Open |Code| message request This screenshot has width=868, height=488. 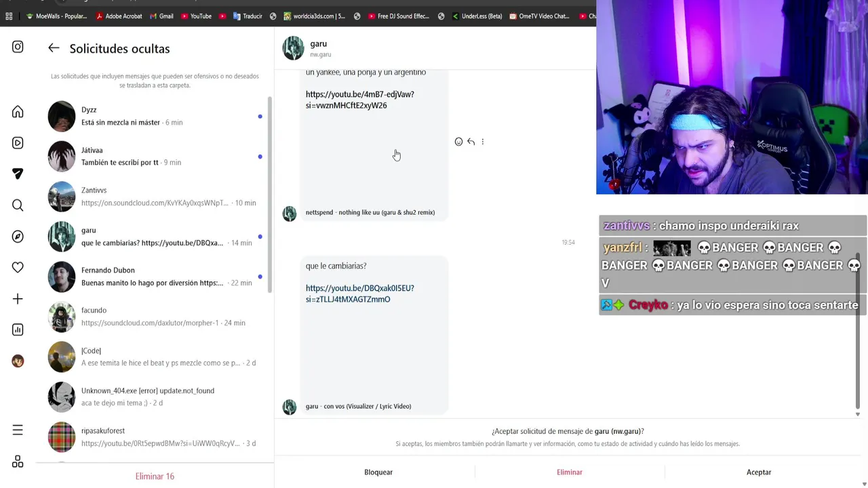155,357
